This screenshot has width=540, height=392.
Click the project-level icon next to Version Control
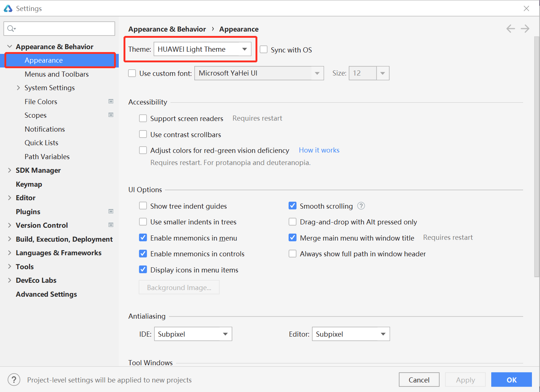[x=111, y=225]
